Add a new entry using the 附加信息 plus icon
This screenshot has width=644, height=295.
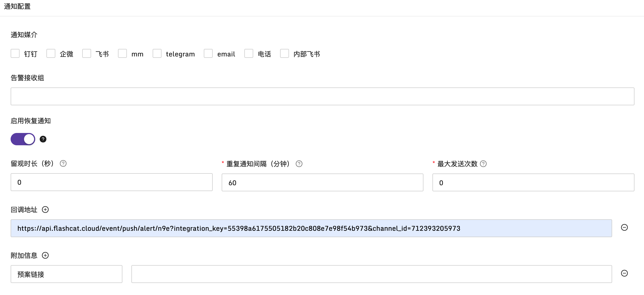click(x=45, y=255)
